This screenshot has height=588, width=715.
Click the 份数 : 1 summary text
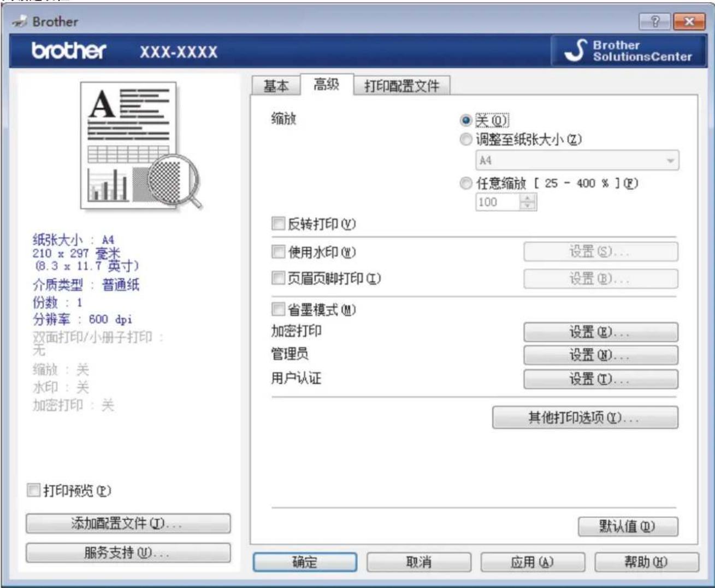(x=57, y=302)
